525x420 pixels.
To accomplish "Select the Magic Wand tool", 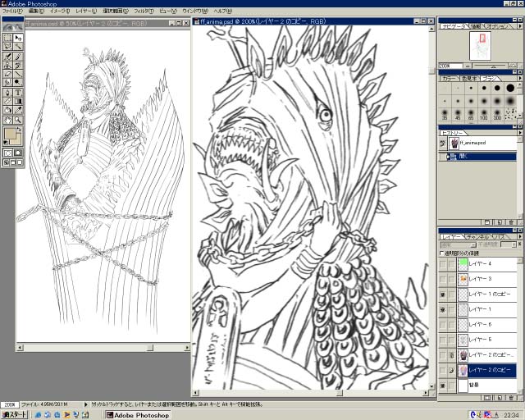I will coord(18,47).
